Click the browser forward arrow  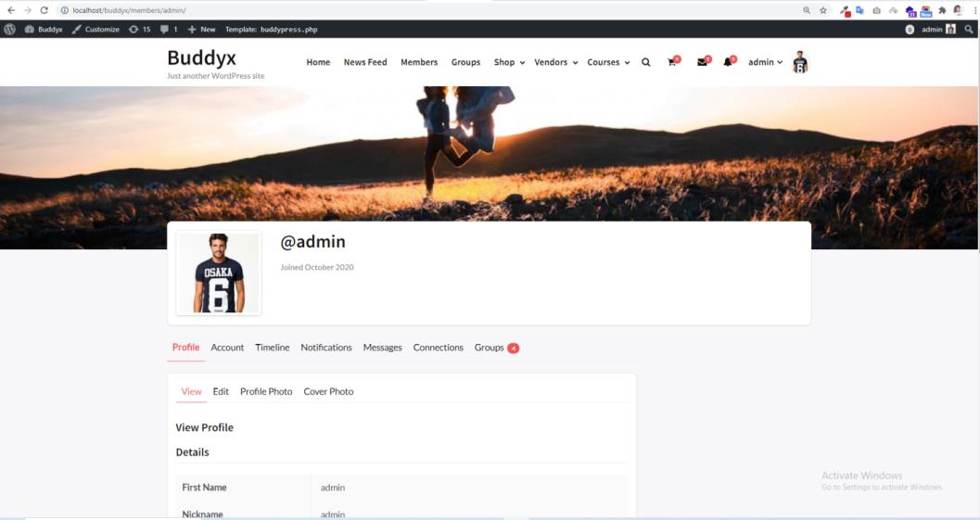(28, 10)
